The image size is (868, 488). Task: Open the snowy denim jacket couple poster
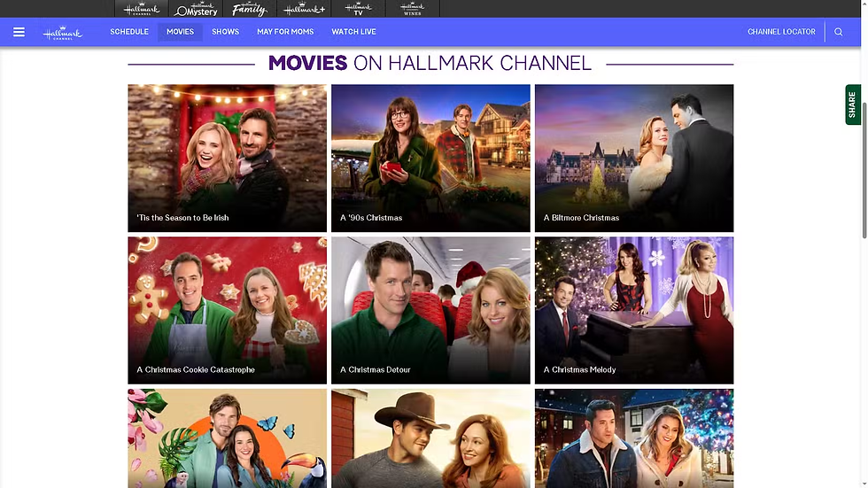[634, 438]
